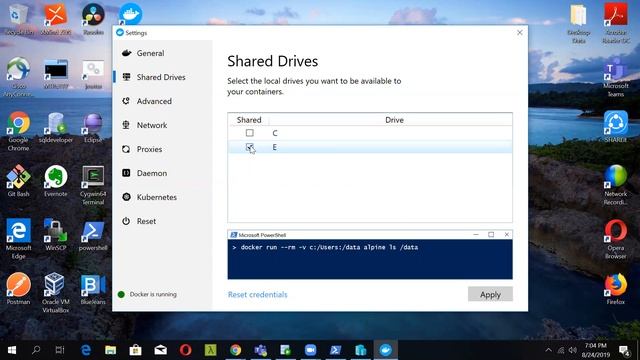Click the Docker whale taskbar icon
This screenshot has height=360, width=640.
(385, 350)
